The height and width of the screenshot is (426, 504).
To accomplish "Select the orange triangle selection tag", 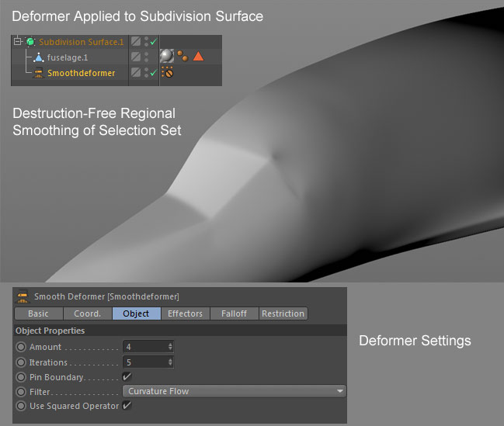I will pos(198,57).
